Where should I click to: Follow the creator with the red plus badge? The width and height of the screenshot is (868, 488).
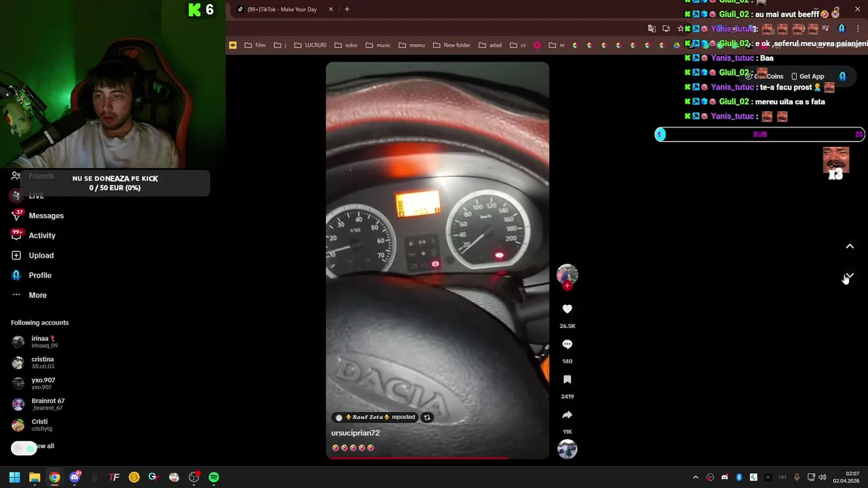point(568,286)
